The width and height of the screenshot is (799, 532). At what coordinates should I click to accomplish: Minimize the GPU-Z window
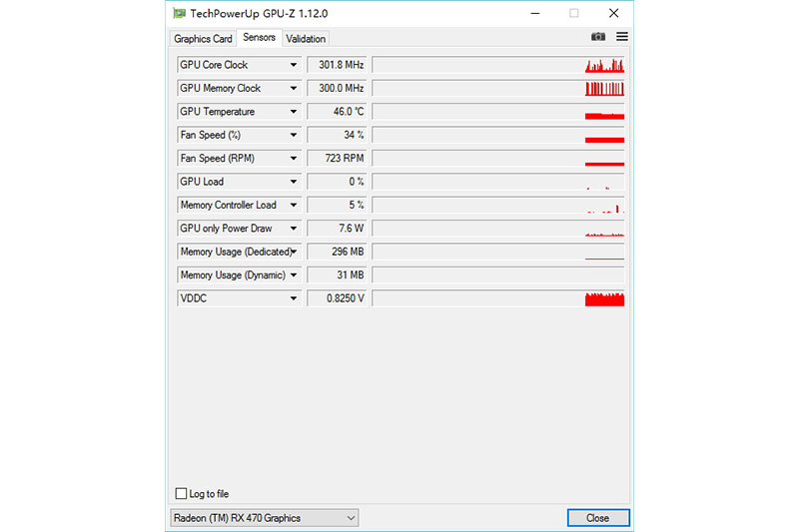click(535, 13)
